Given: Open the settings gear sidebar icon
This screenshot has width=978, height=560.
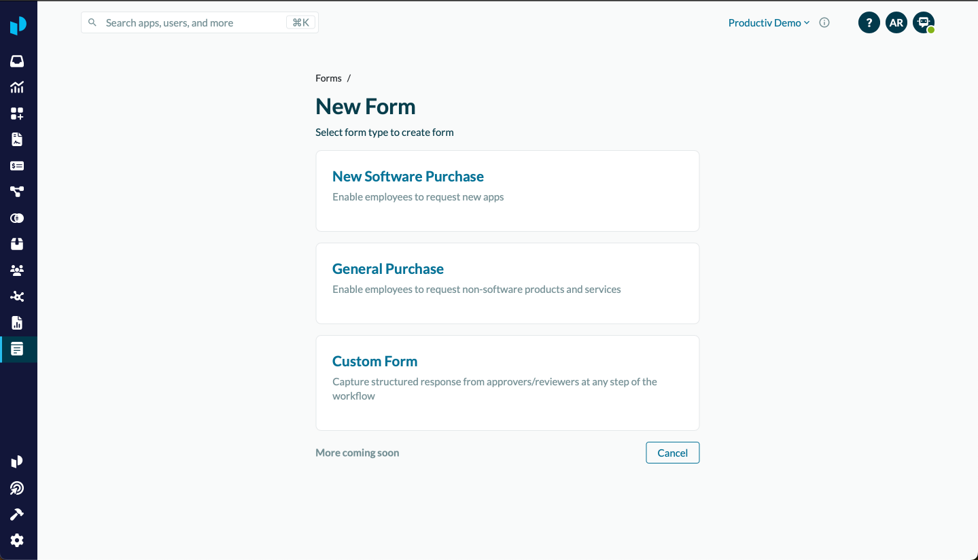Looking at the screenshot, I should pos(17,540).
